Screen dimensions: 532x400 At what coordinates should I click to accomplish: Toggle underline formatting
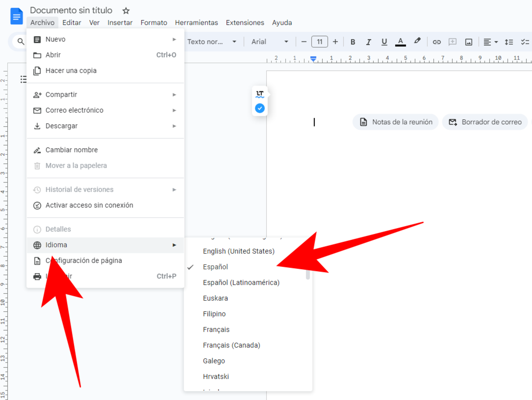[384, 42]
